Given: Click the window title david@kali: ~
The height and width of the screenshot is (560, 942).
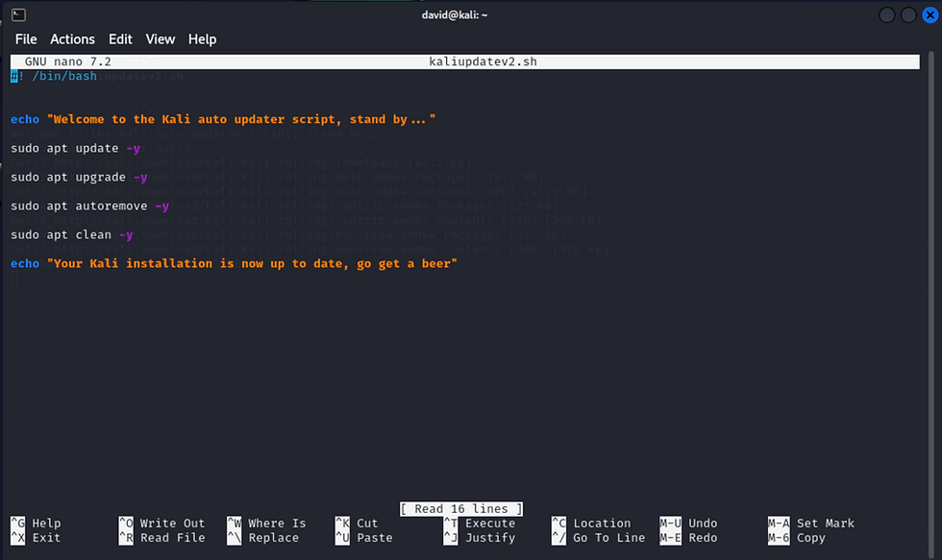Looking at the screenshot, I should [454, 15].
